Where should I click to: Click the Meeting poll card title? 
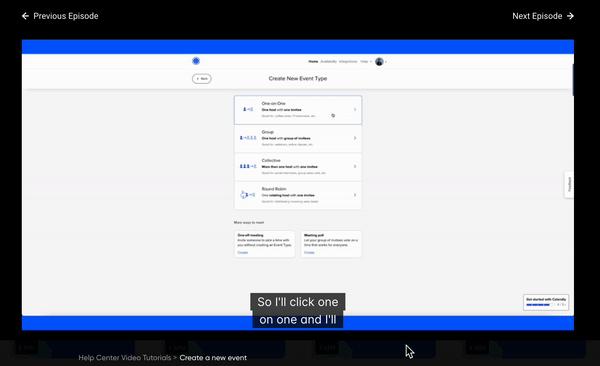coord(314,235)
